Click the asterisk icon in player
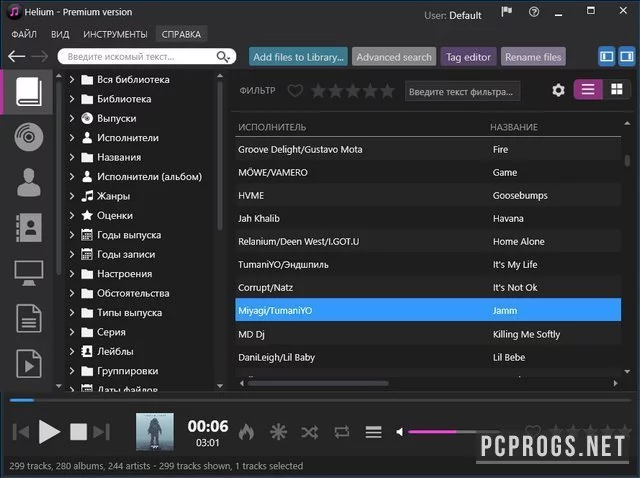The height and width of the screenshot is (478, 640). [278, 432]
